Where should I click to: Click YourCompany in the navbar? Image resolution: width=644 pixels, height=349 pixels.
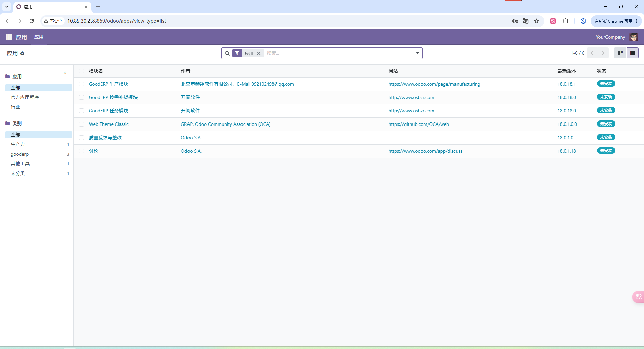tap(610, 37)
